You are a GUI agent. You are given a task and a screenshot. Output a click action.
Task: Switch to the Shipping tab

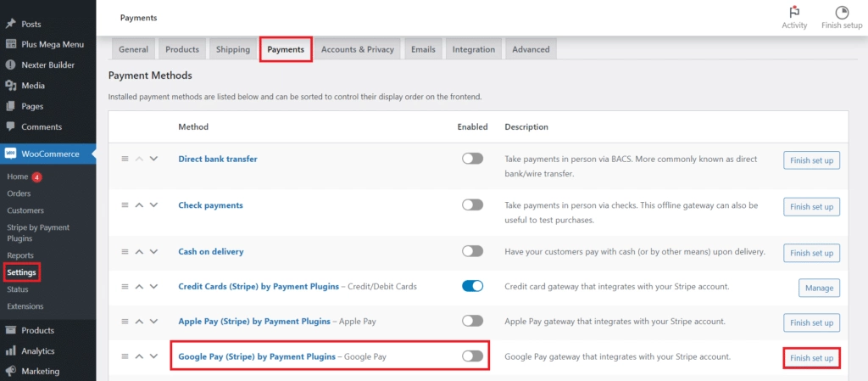click(x=233, y=49)
